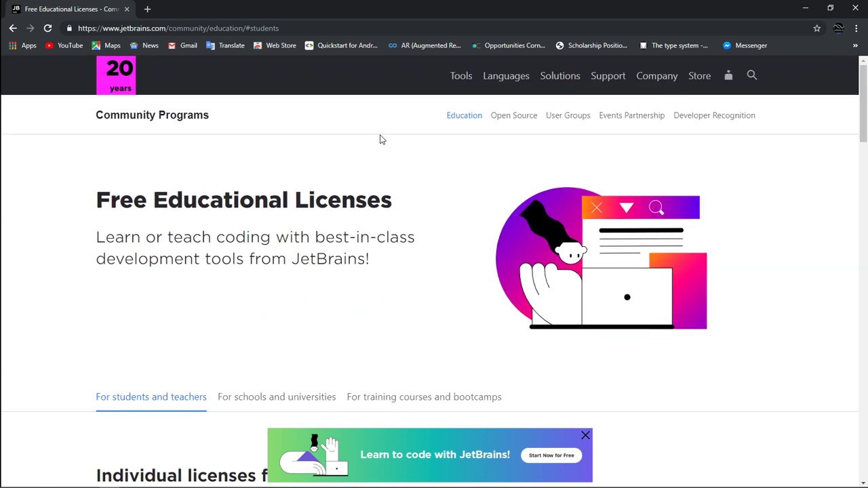Show more bookmarks overflow chevron

click(x=855, y=45)
